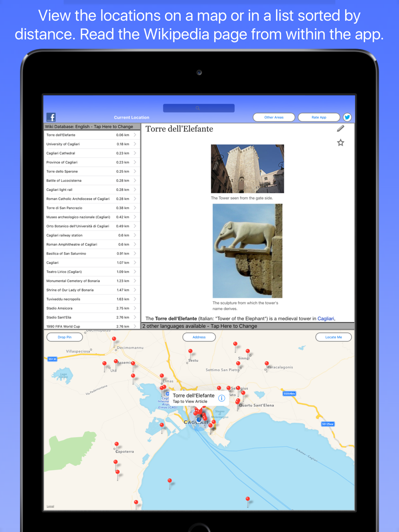This screenshot has width=399, height=532.
Task: Expand chevron for Battle of Lucocisterna row
Action: pos(135,181)
